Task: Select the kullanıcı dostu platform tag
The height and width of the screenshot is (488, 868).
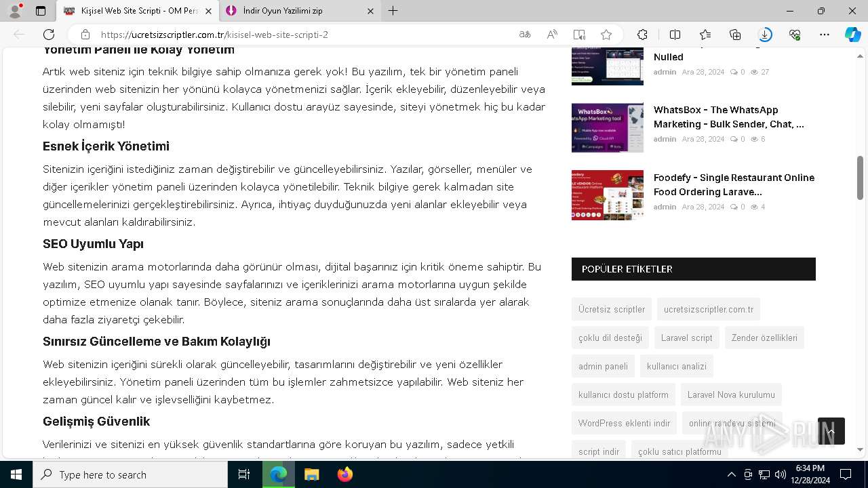Action: [623, 394]
